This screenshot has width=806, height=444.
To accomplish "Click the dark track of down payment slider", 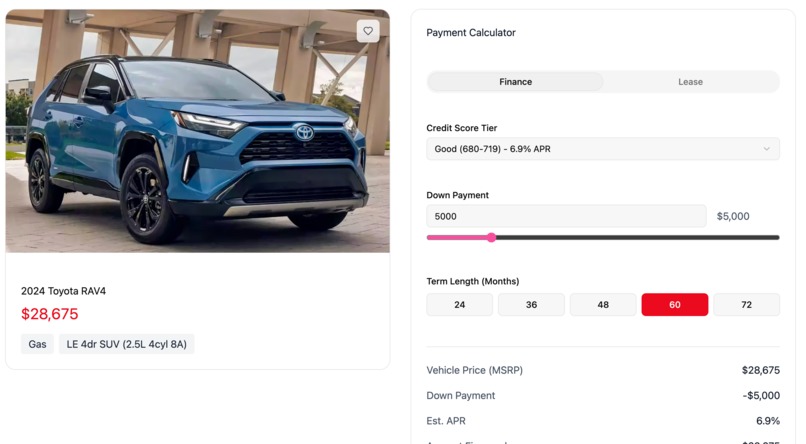I will coord(637,237).
